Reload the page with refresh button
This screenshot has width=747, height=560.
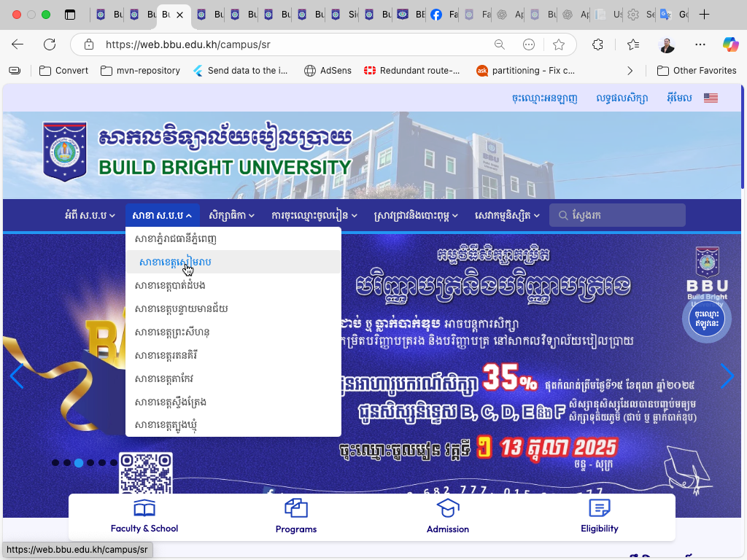tap(50, 44)
